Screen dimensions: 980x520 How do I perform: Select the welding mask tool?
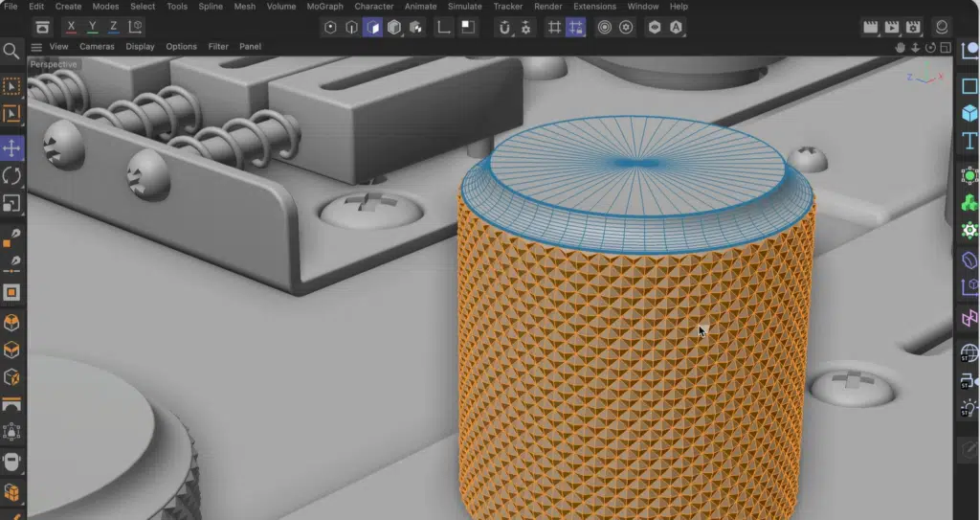11,463
